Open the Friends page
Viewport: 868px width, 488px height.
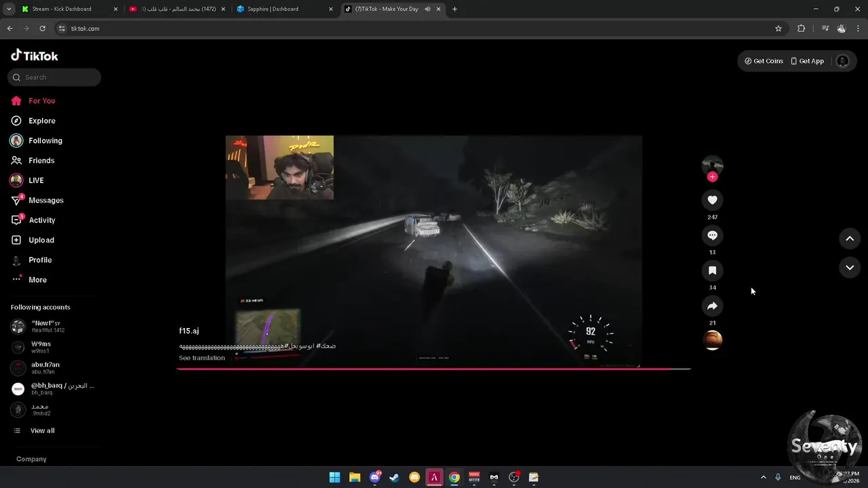(x=32, y=161)
